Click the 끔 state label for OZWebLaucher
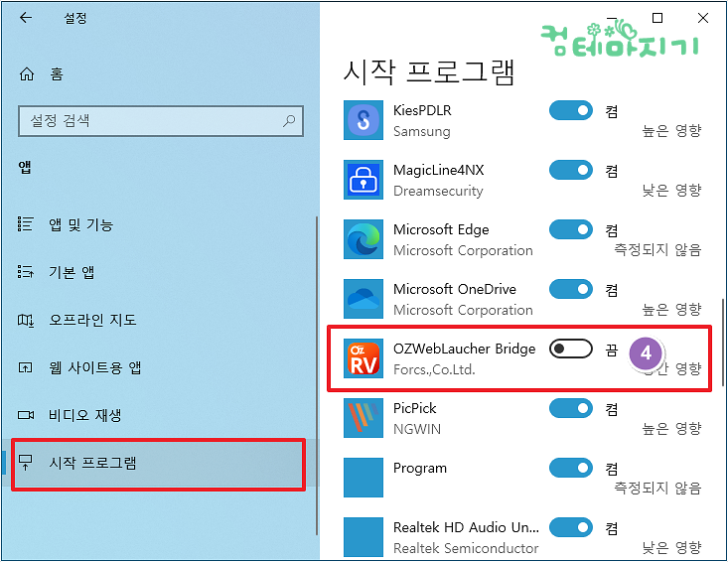The height and width of the screenshot is (562, 728). tap(612, 350)
